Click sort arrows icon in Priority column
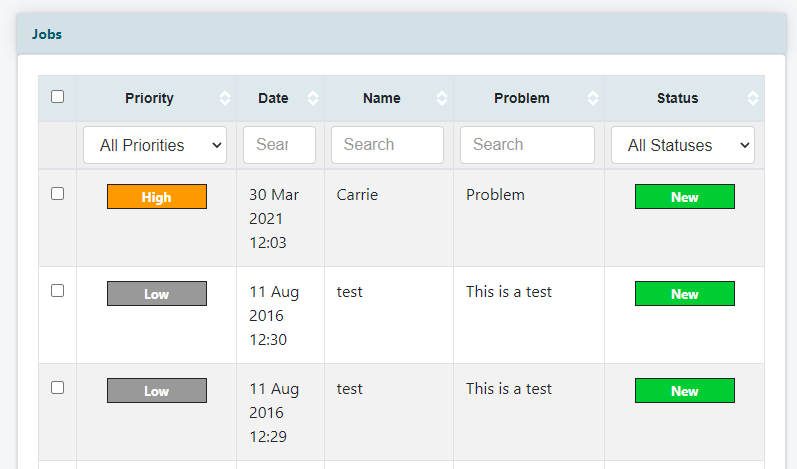Viewport: 797px width, 469px height. coord(225,98)
